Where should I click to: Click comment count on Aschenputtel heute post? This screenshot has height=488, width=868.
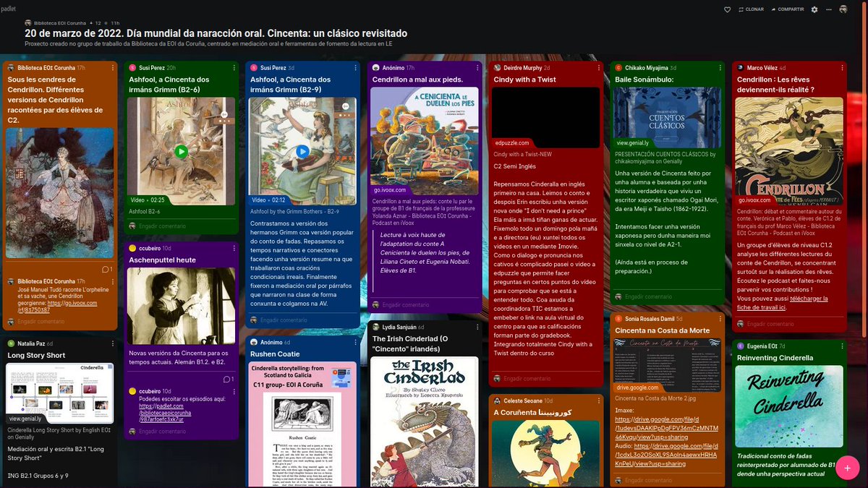228,379
